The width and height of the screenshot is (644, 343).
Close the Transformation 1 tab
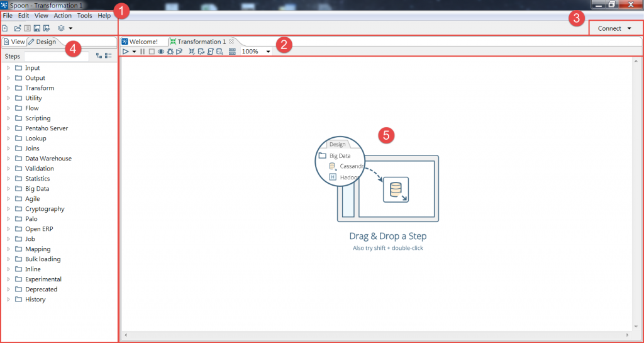click(231, 41)
